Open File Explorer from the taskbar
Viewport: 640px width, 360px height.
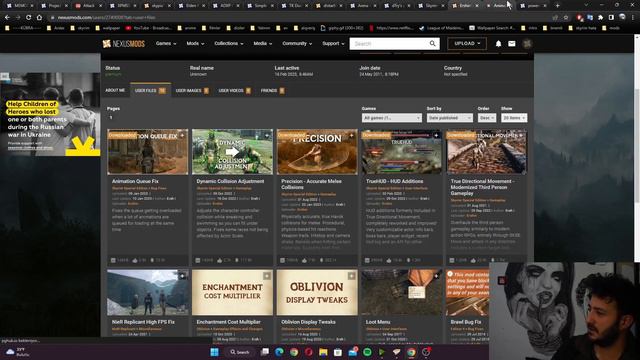click(x=323, y=352)
